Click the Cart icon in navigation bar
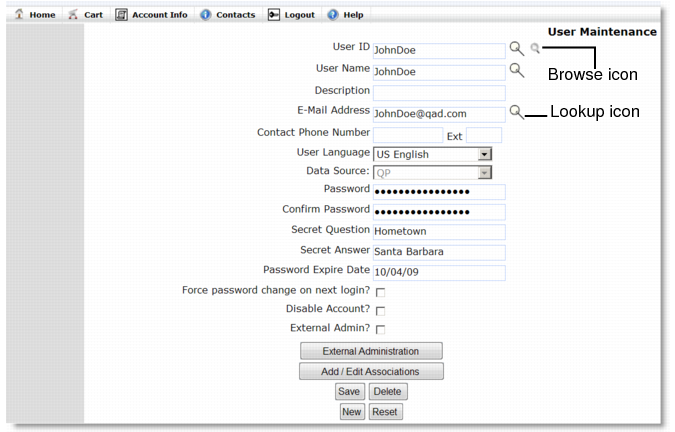Screen dimensions: 675x432 [x=73, y=15]
